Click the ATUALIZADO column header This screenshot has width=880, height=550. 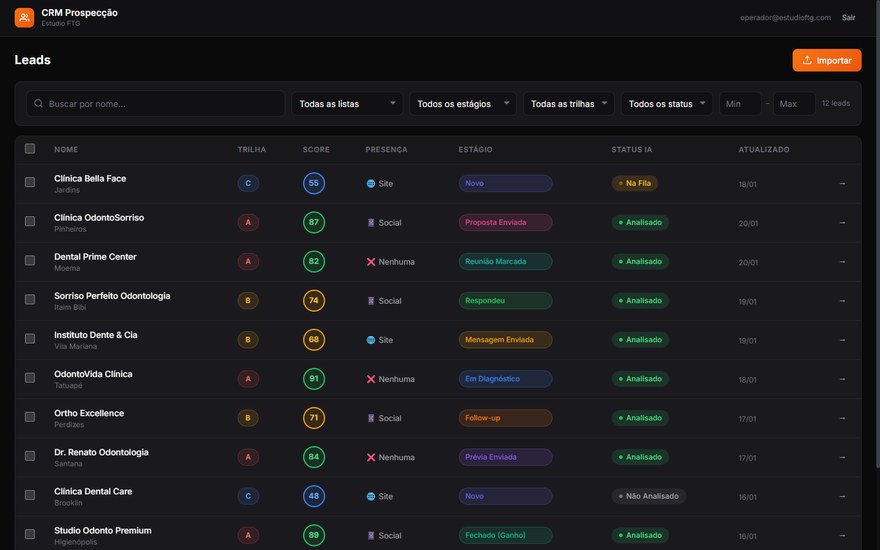764,150
